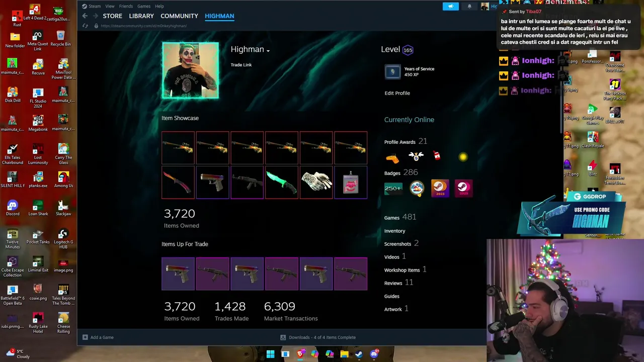Open the Help menu
The image size is (644, 362).
click(x=159, y=6)
